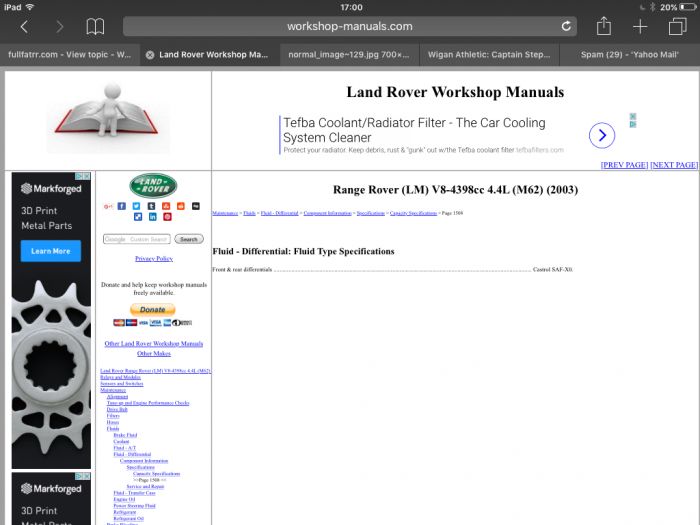700x525 pixels.
Task: Switch to fullfatrr.com View topic tab
Action: [70, 55]
